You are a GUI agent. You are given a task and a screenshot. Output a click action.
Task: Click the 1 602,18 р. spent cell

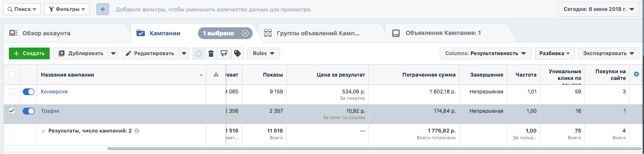(414, 95)
